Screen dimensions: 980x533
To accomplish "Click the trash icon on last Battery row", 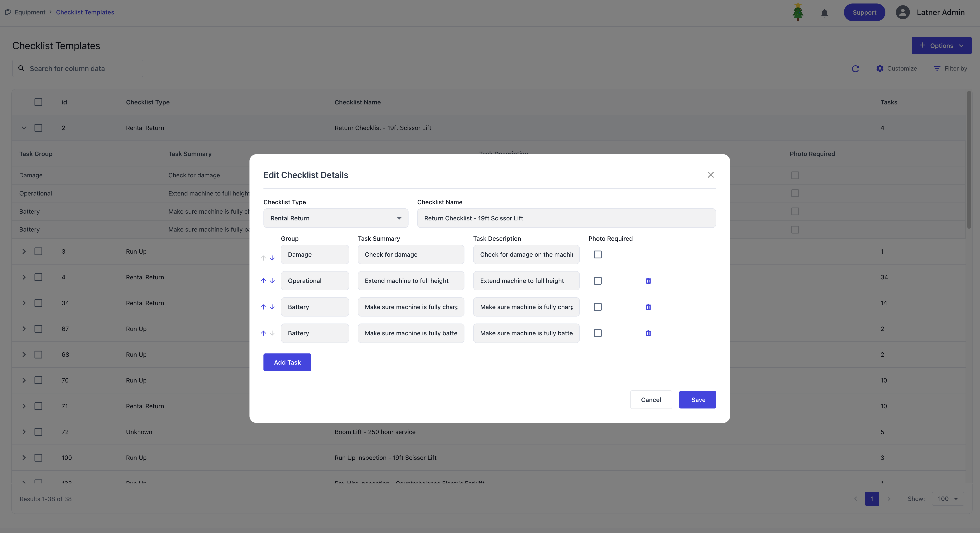I will tap(648, 333).
